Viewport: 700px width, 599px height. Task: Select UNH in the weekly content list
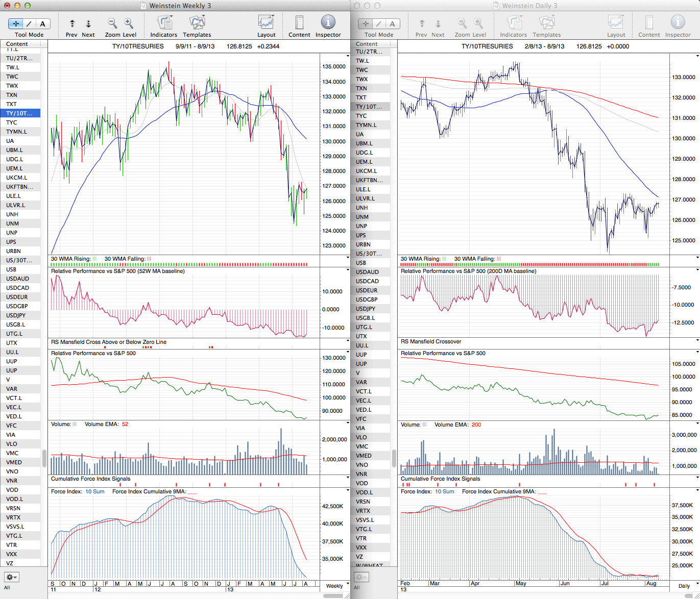(x=12, y=214)
